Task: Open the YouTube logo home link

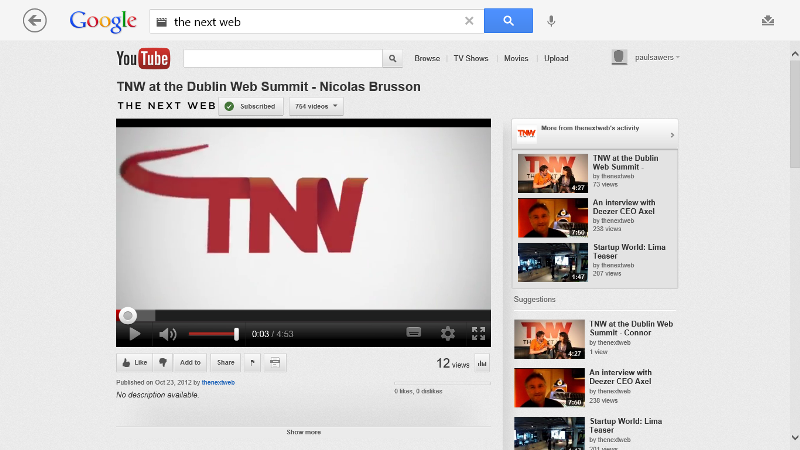Action: pyautogui.click(x=143, y=59)
